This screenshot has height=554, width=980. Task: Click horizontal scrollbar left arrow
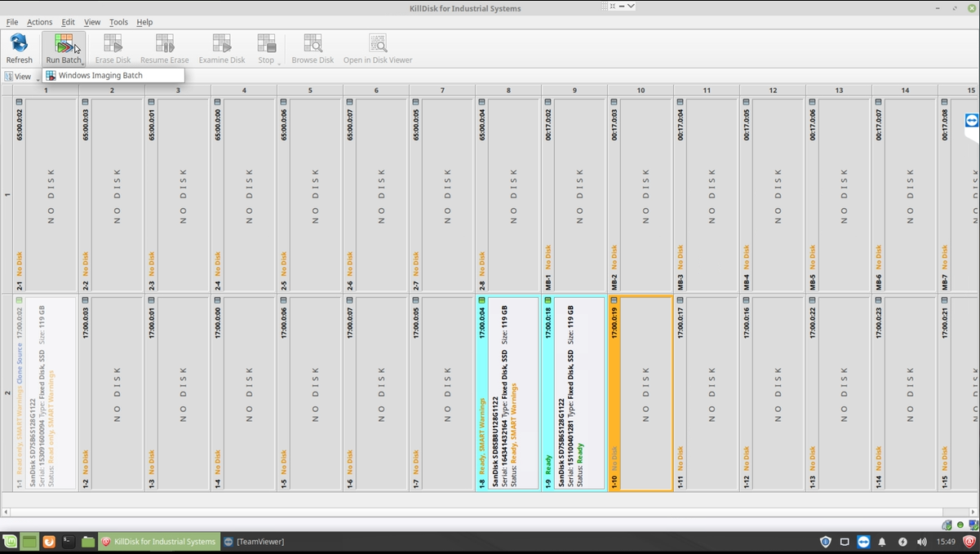[x=6, y=512]
